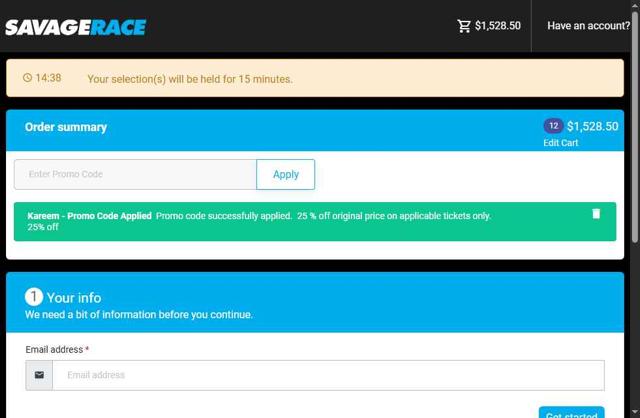Click the Savage Race logo
Screen dimensions: 640x418
tap(76, 27)
